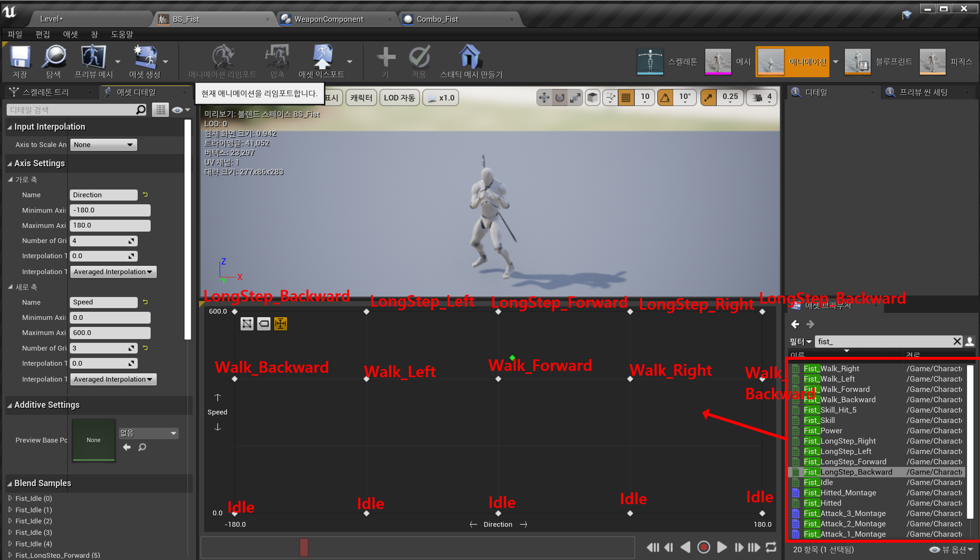Open the Axis to Scale Animation dropdown
This screenshot has width=980, height=560.
[103, 144]
